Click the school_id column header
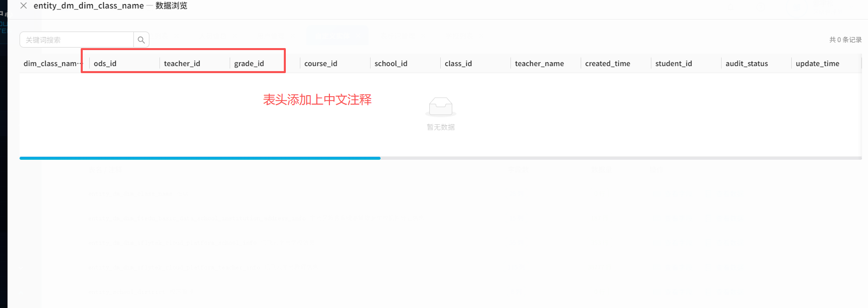The height and width of the screenshot is (308, 868). [x=391, y=64]
